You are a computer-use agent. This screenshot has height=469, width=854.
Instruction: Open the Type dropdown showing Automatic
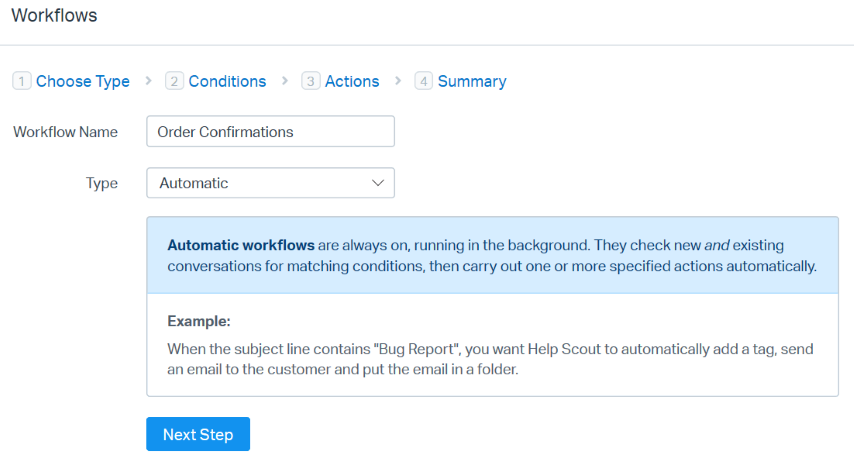(x=260, y=183)
